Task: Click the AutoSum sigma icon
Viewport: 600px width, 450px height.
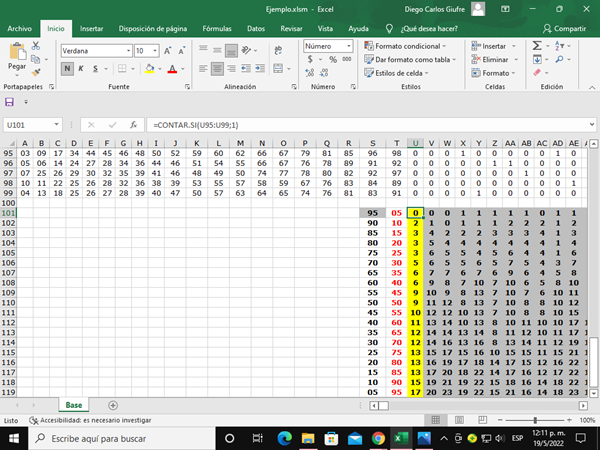Action: (536, 45)
